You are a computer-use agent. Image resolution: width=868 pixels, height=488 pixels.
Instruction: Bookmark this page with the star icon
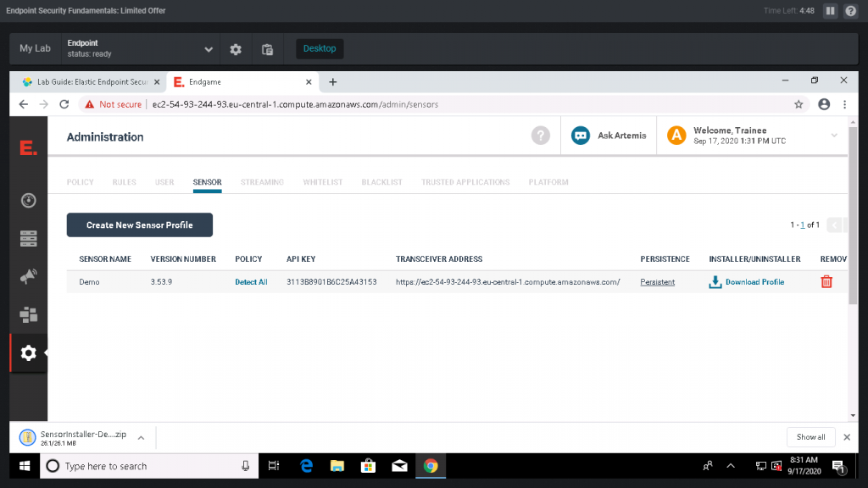coord(798,104)
